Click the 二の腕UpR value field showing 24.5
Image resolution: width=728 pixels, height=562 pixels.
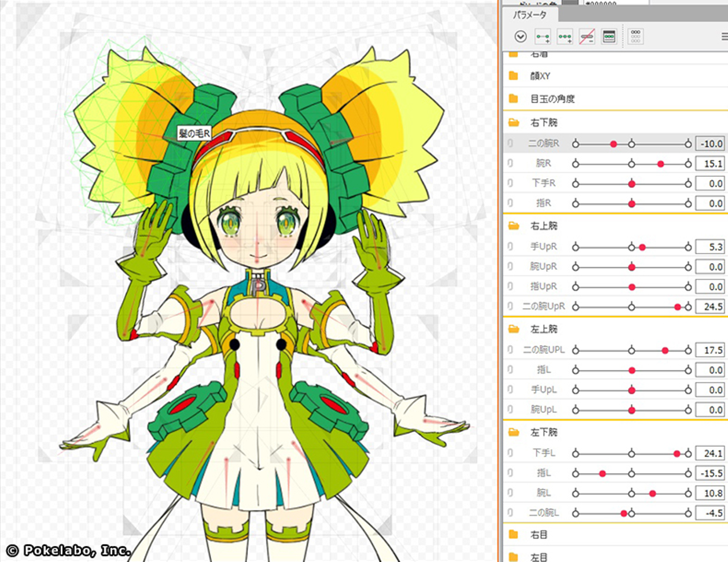[x=710, y=306]
